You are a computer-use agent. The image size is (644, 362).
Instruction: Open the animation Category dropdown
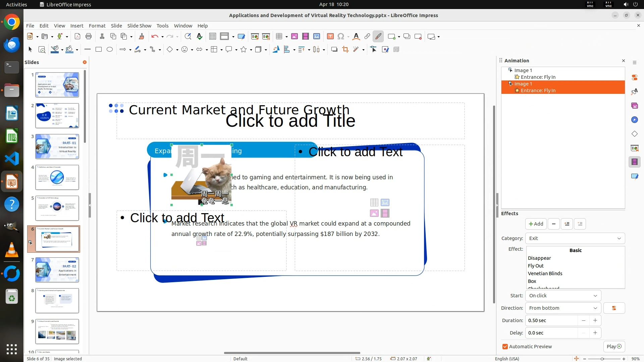click(x=575, y=238)
